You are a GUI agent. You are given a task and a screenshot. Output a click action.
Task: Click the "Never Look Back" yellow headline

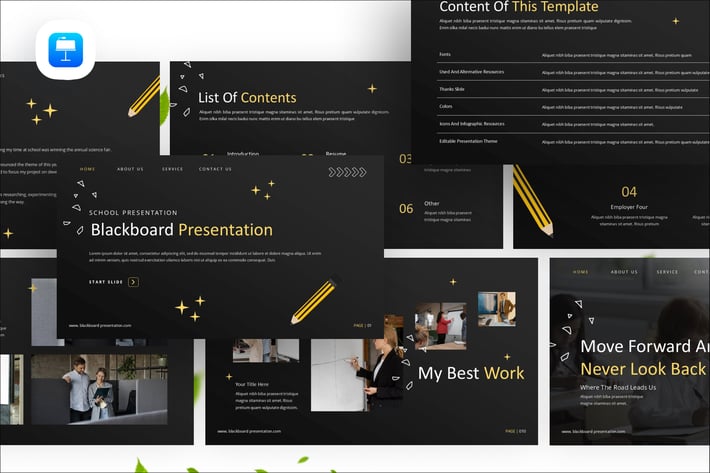point(643,369)
